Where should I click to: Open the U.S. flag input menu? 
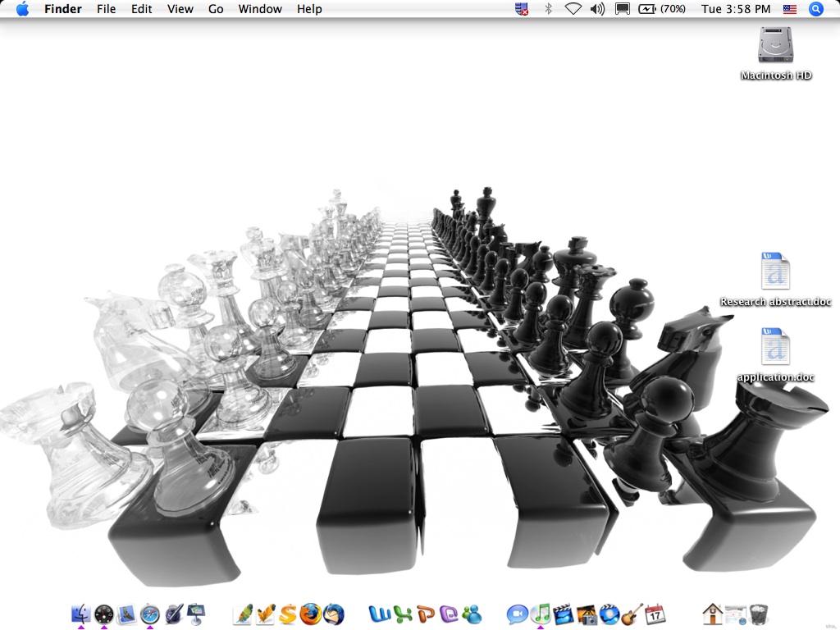tap(790, 8)
